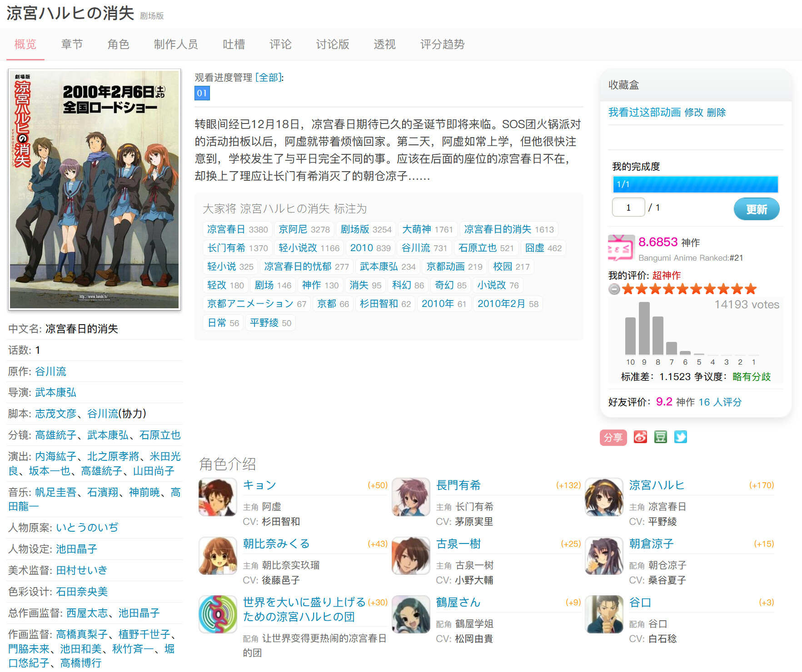Click the [全部] progress link
The width and height of the screenshot is (802, 672).
(x=269, y=78)
